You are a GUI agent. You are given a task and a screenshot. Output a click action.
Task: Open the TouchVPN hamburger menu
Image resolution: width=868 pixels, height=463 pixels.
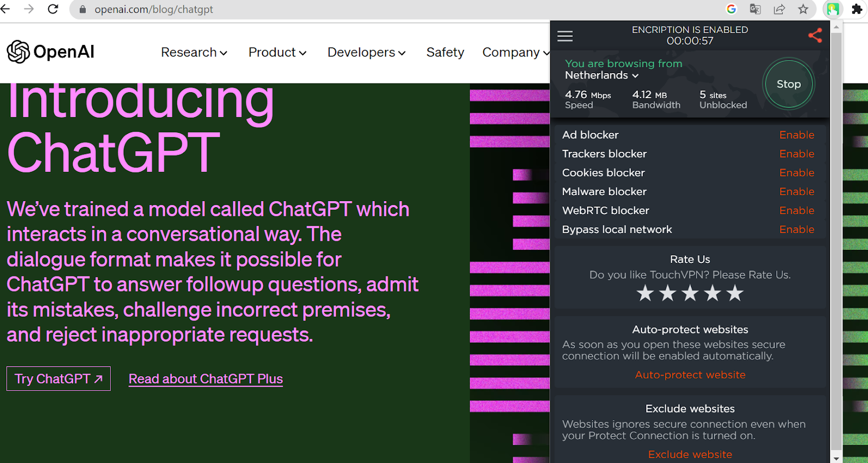(565, 36)
